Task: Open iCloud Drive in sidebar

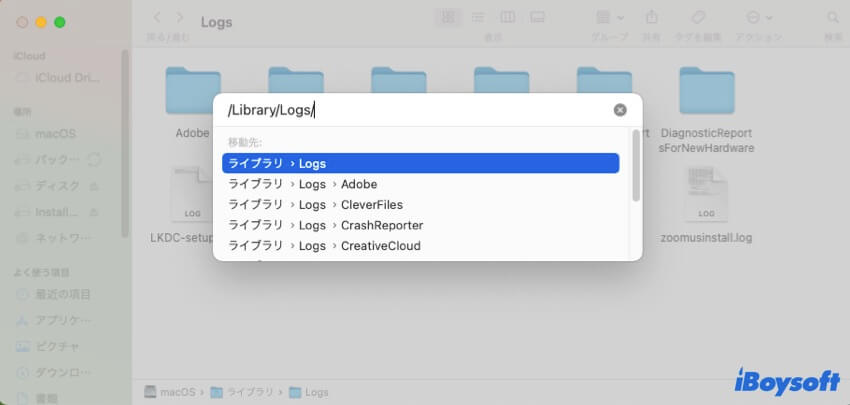Action: (58, 78)
